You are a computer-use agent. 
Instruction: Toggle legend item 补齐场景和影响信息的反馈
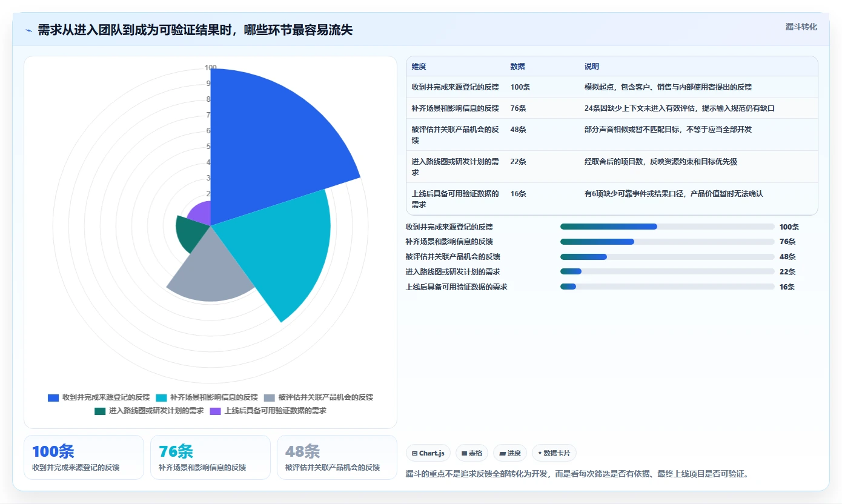[x=207, y=397]
